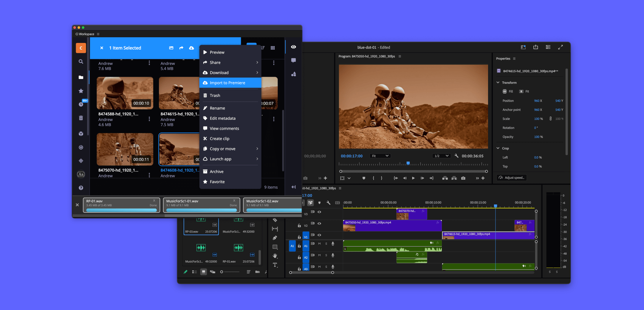
Task: Expand Share submenu
Action: tap(230, 62)
